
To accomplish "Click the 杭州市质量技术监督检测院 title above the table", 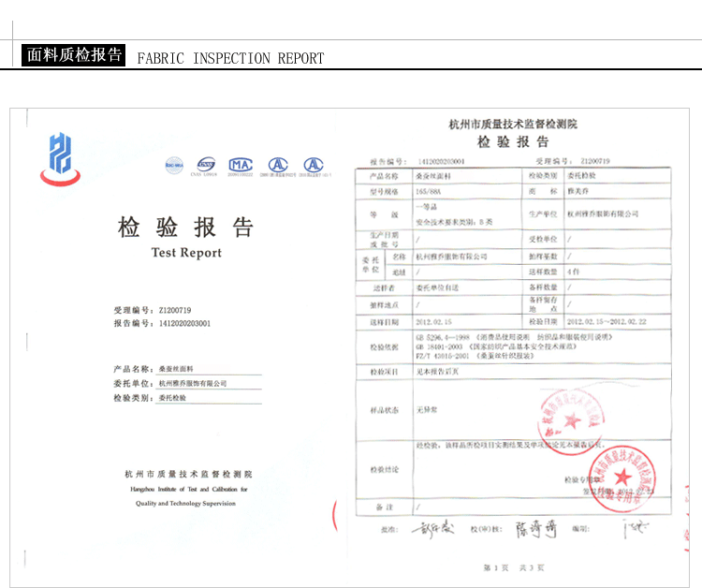I will pos(513,124).
